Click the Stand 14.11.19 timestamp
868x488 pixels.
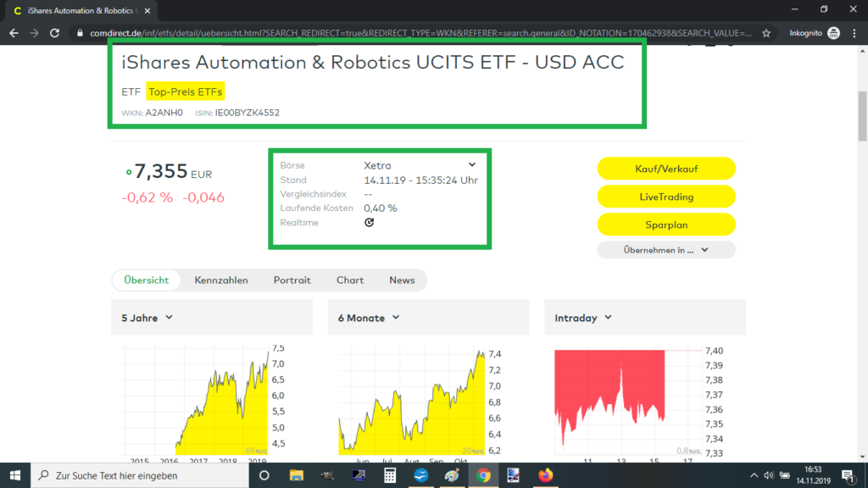(420, 180)
